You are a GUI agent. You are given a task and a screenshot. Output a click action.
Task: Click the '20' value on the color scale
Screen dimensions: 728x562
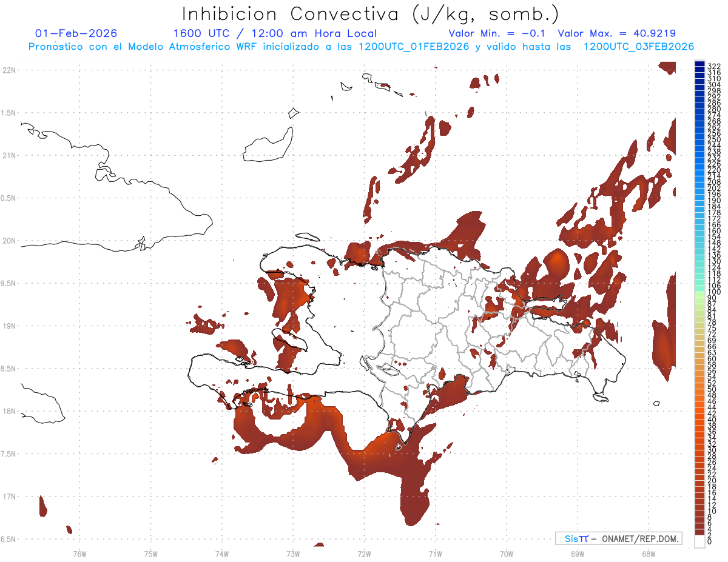click(712, 480)
